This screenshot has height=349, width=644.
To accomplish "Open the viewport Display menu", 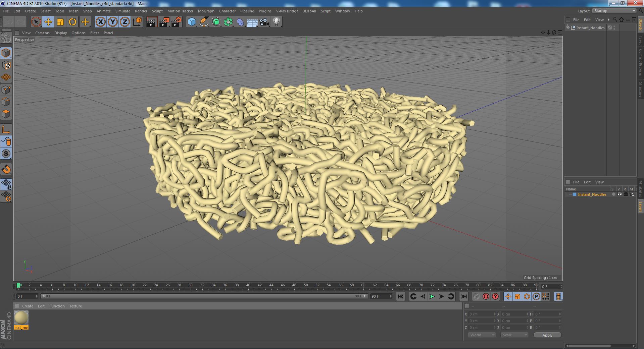I will [x=60, y=33].
